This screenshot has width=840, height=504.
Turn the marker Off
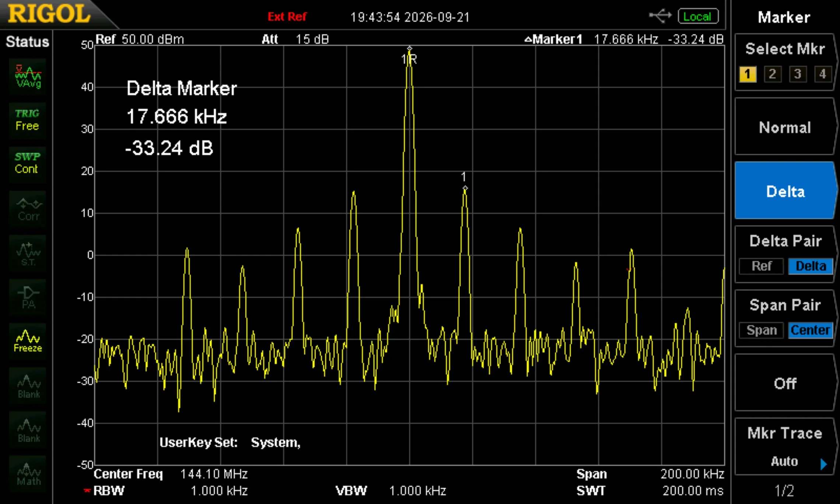[x=785, y=383]
